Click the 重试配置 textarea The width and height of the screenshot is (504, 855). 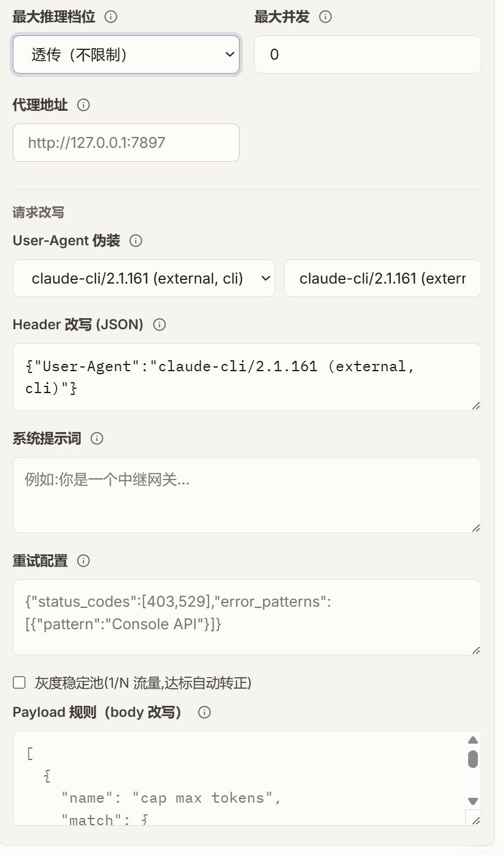(x=247, y=617)
